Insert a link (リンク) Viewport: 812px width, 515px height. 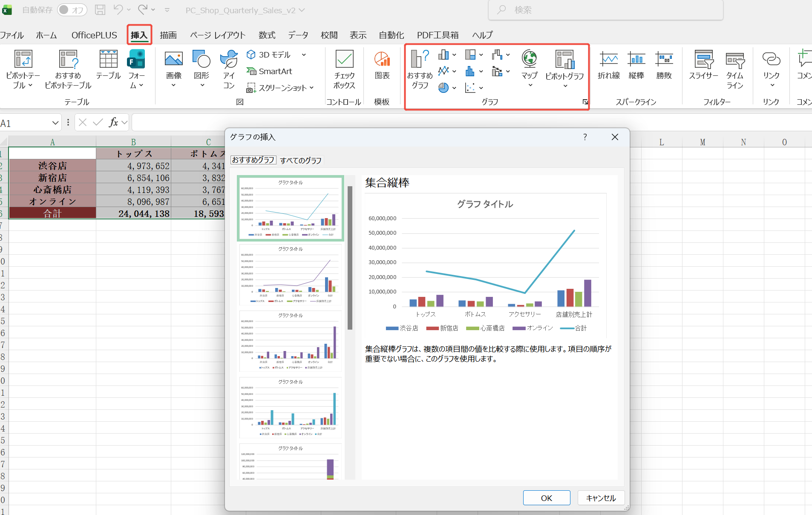pos(771,68)
